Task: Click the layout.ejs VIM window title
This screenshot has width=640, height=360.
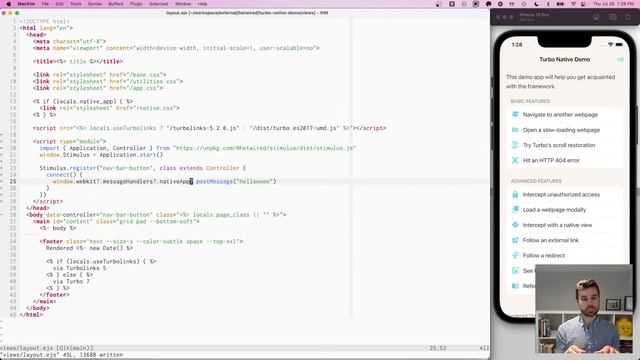Action: click(x=247, y=13)
